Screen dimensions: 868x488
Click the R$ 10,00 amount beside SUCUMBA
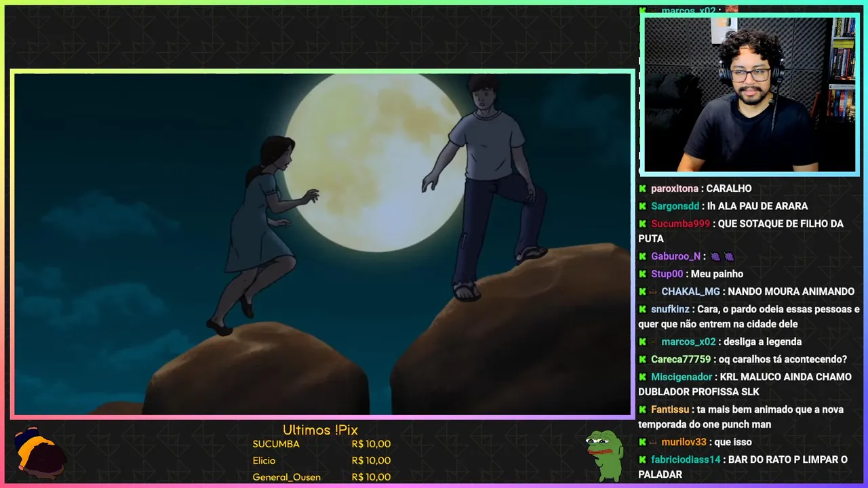pos(371,444)
